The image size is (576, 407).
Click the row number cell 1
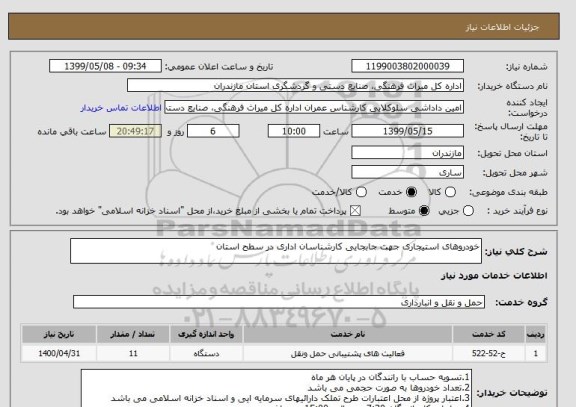(x=536, y=353)
